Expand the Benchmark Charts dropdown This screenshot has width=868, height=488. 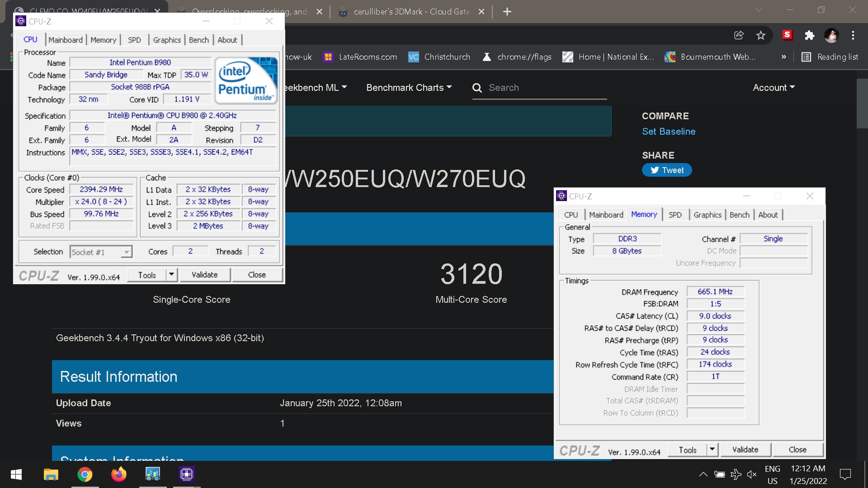[x=409, y=88]
